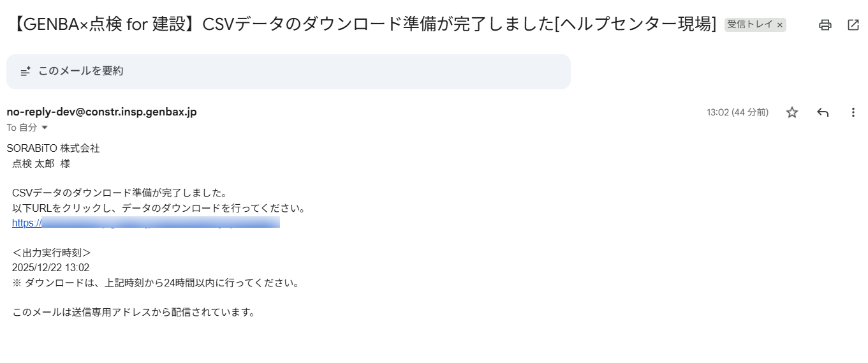Click the ＜出力実行時刻＞ heading text
The height and width of the screenshot is (363, 868).
coord(52,253)
